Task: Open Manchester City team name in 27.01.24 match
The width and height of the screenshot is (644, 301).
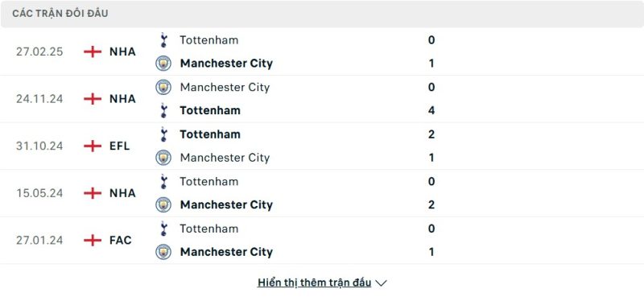Action: click(x=226, y=252)
